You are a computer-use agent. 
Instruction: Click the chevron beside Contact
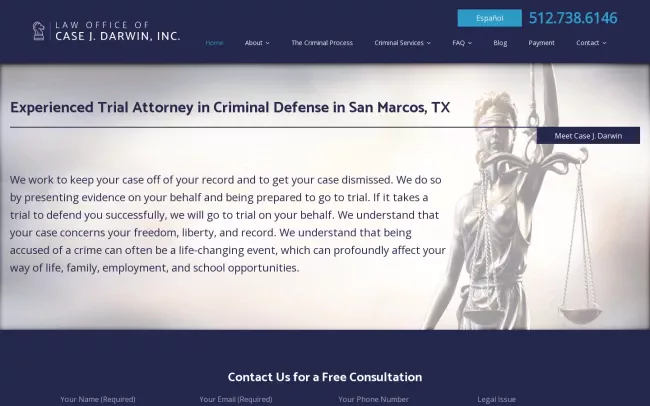604,43
